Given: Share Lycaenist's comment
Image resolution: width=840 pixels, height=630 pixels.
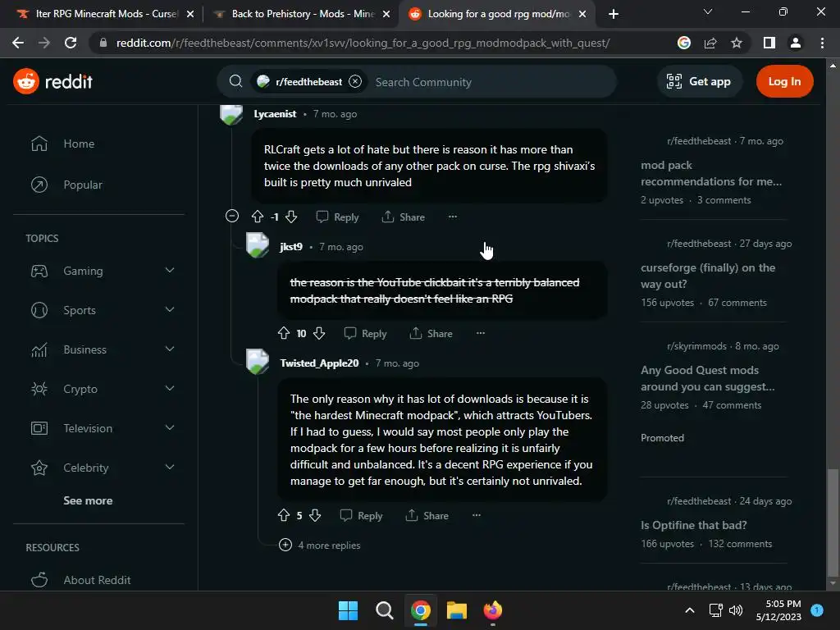Looking at the screenshot, I should pos(404,217).
